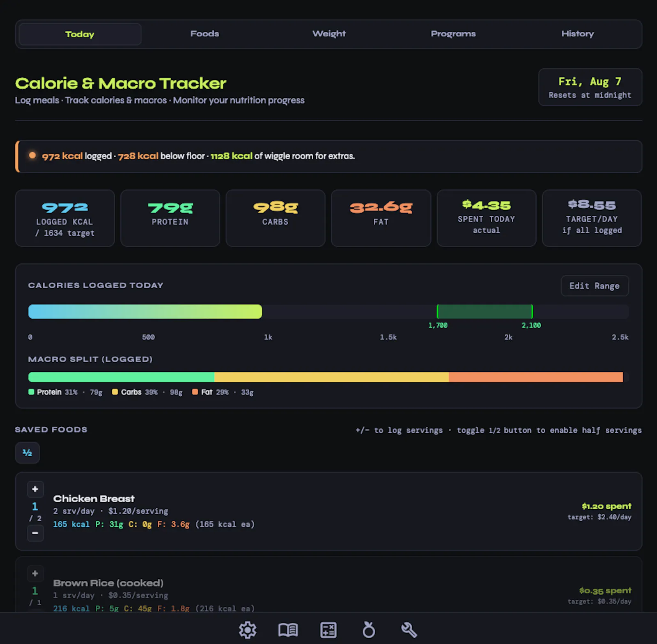657x644 pixels.
Task: Click the Protein legend swatch
Action: coord(31,392)
